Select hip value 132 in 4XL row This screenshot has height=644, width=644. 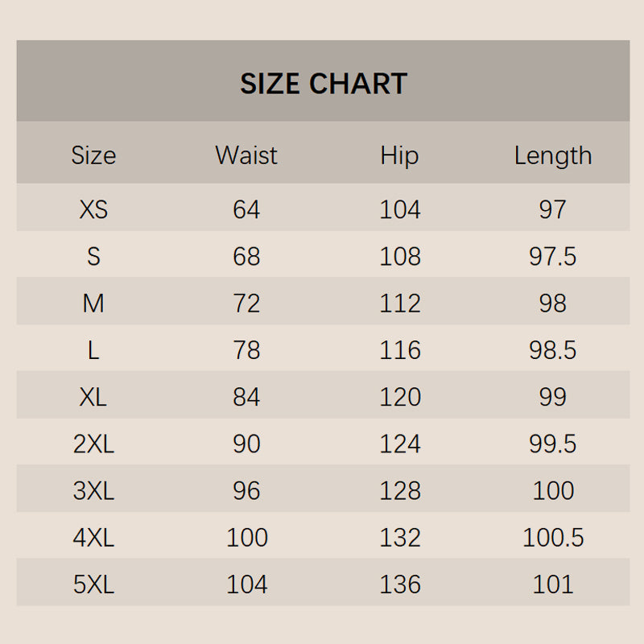pos(400,537)
